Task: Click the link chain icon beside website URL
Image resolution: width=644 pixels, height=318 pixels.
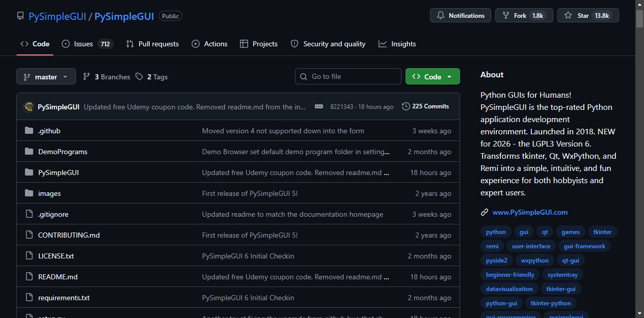Action: [x=485, y=212]
